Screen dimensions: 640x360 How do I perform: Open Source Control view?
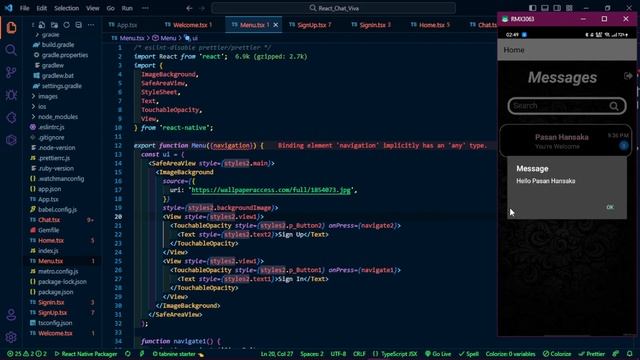[x=11, y=72]
